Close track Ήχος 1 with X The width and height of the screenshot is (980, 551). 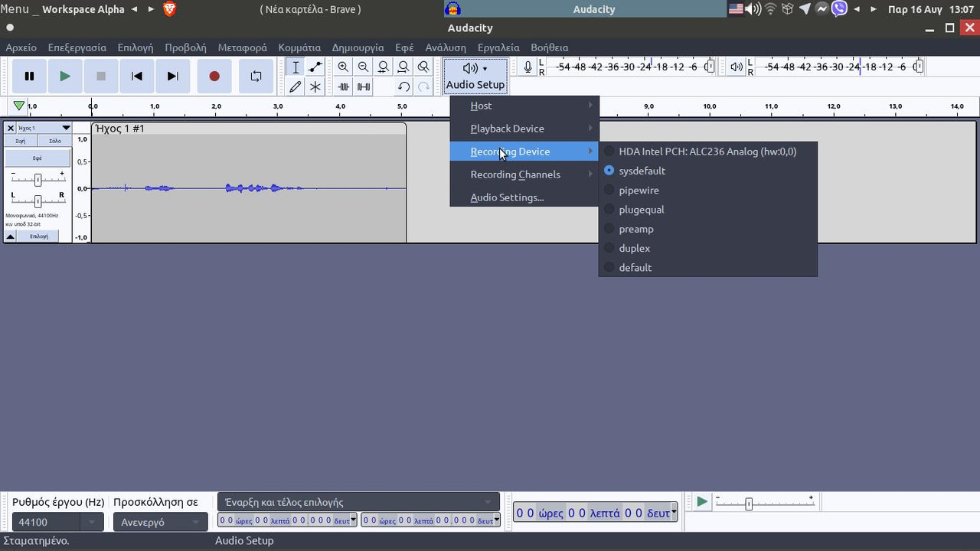pyautogui.click(x=11, y=128)
